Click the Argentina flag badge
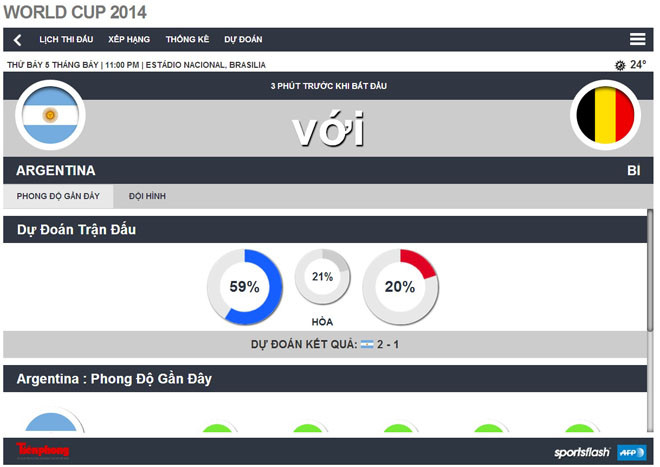The height and width of the screenshot is (467, 660). coord(50,114)
